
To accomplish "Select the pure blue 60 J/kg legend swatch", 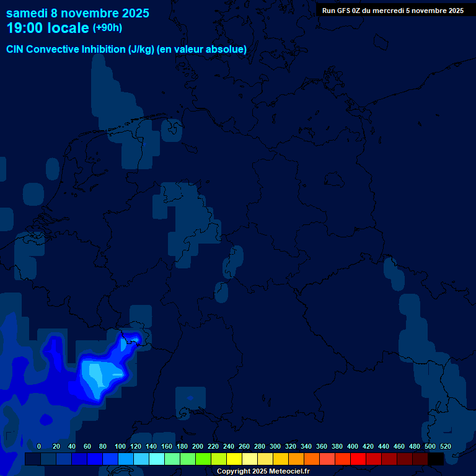I will pyautogui.click(x=95, y=459).
